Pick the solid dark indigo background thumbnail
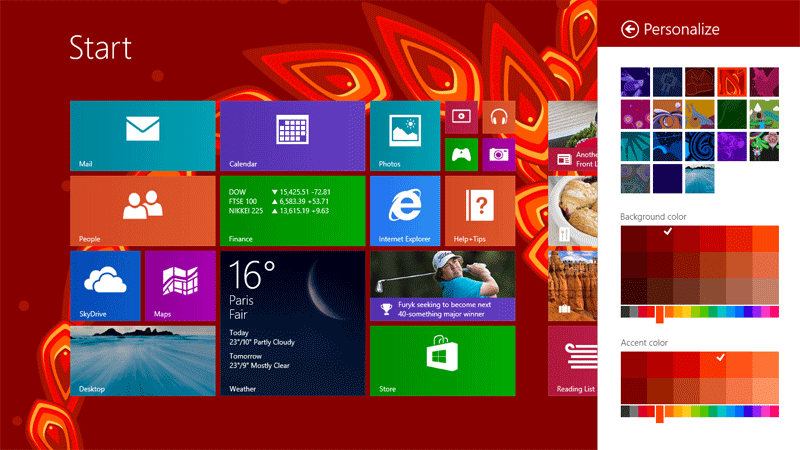Screen dimensions: 800x450 [667, 179]
